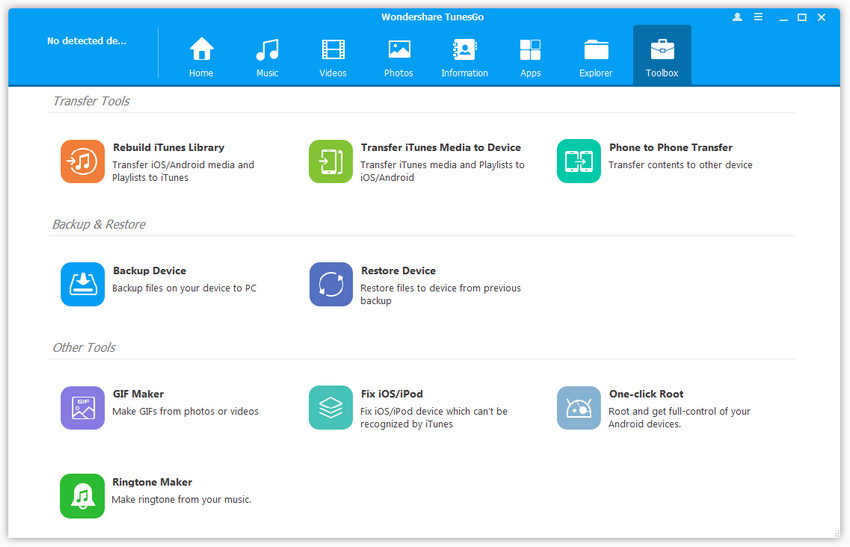Open the hamburger menu in title bar
Image resolution: width=850 pixels, height=547 pixels.
point(759,17)
